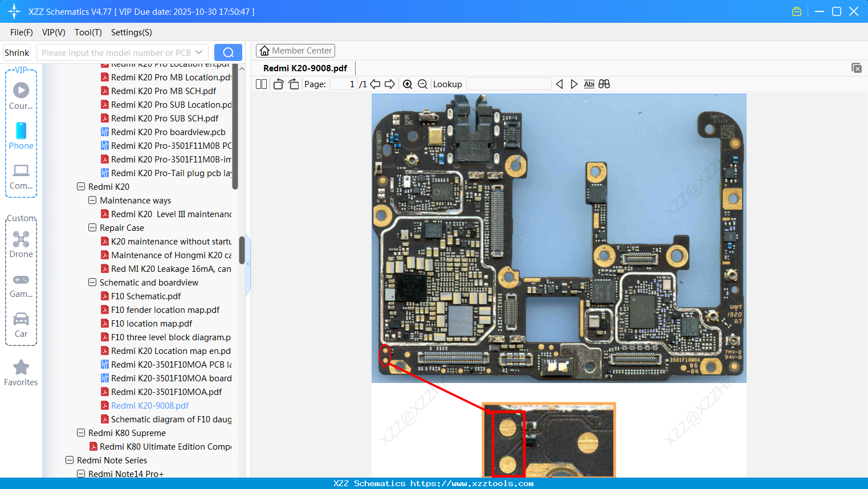Screen dimensions: 868x489
Task: Rotate the page counterclockwise
Action: click(278, 84)
